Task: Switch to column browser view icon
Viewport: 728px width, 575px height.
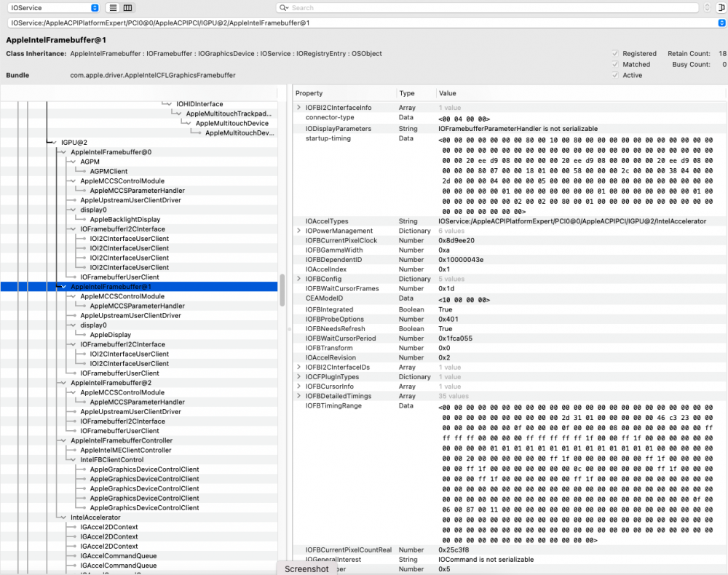Action: point(127,8)
